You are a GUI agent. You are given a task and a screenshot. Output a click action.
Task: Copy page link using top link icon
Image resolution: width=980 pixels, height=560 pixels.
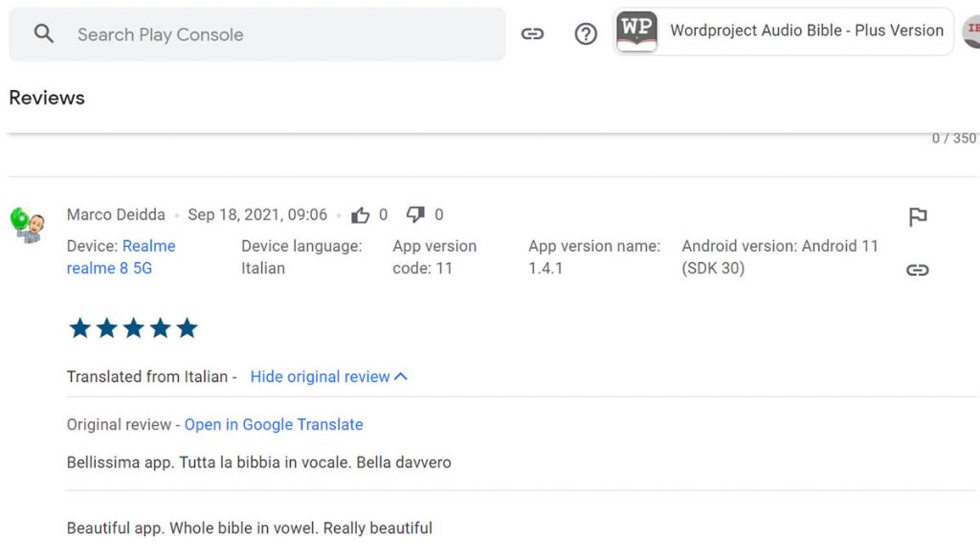(532, 34)
